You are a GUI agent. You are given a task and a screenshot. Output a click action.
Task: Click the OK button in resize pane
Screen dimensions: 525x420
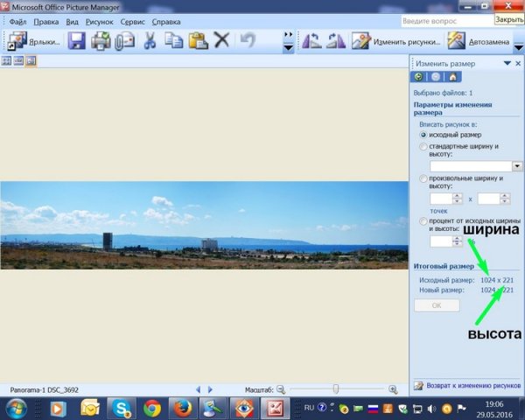(437, 305)
